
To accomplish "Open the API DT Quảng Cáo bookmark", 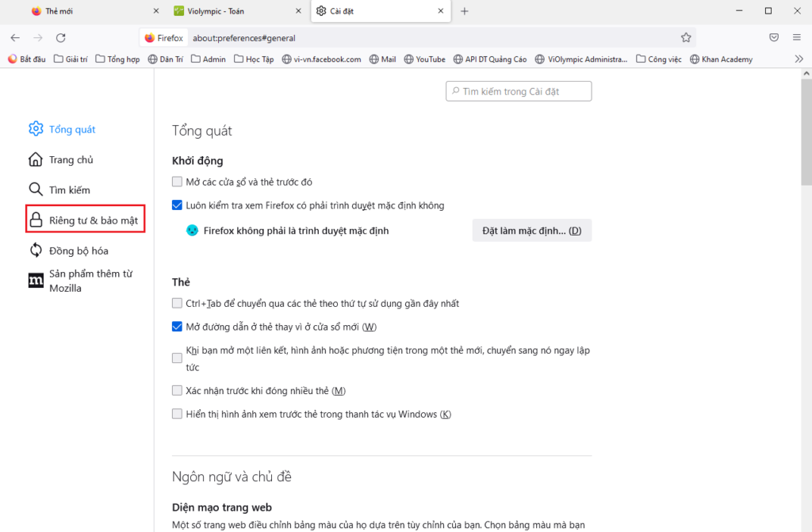I will [x=490, y=59].
